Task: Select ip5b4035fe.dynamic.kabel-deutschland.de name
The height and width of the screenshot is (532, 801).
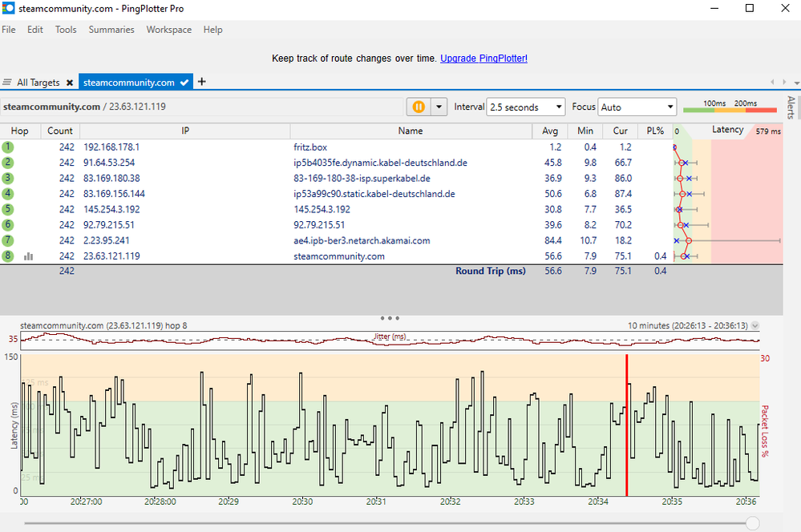Action: pyautogui.click(x=381, y=163)
